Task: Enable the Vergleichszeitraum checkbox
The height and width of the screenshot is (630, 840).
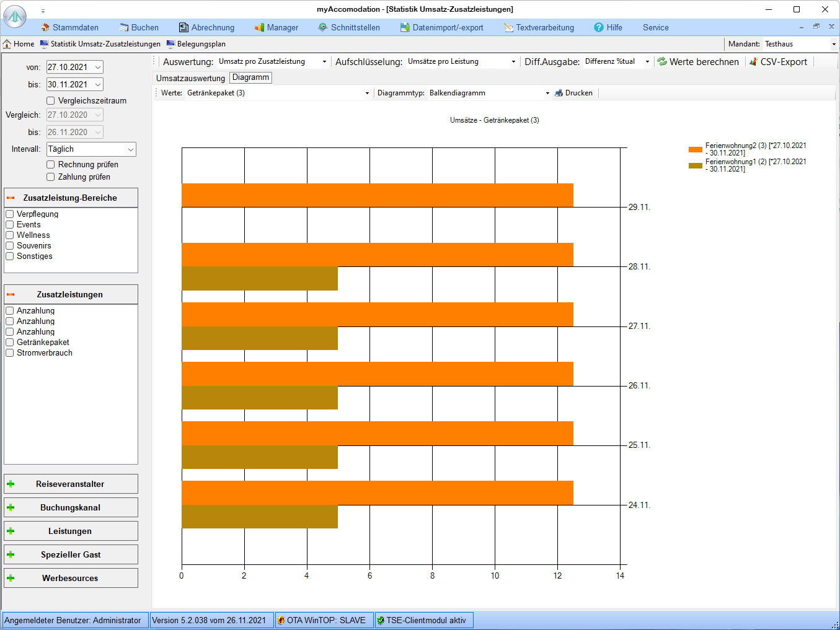Action: (x=51, y=101)
